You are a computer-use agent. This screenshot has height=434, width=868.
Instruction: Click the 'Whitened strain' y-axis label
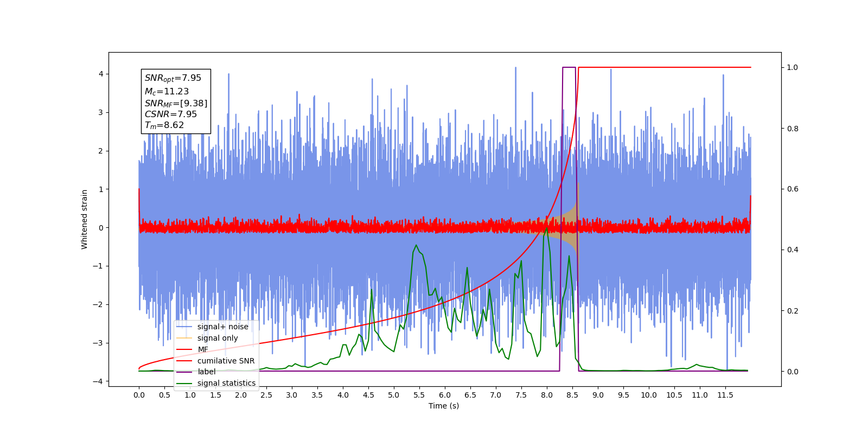point(85,219)
